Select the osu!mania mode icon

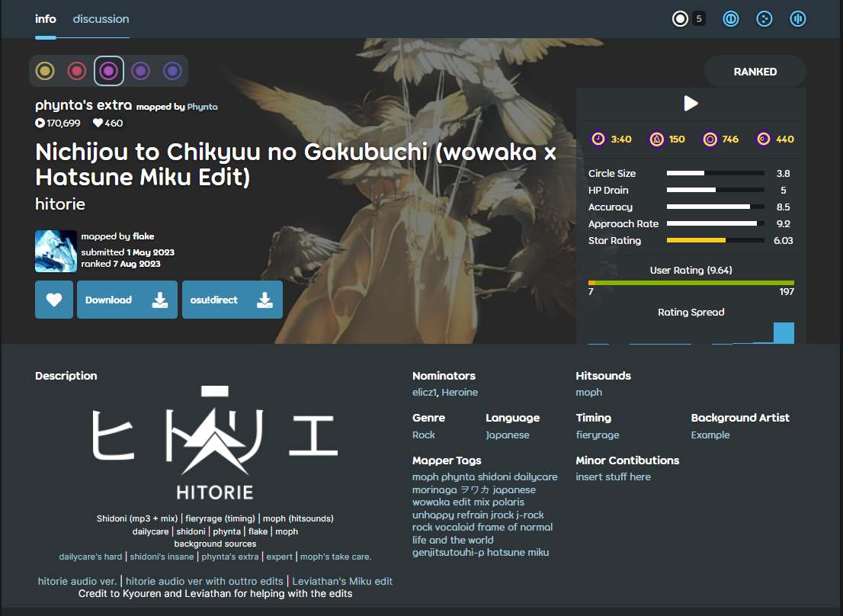[x=798, y=19]
